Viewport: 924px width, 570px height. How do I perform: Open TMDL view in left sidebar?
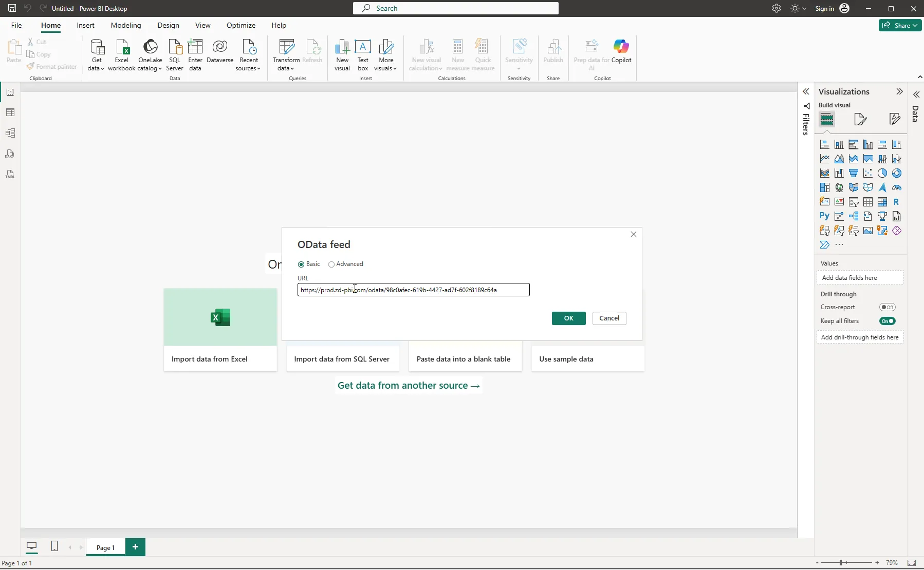coord(10,174)
